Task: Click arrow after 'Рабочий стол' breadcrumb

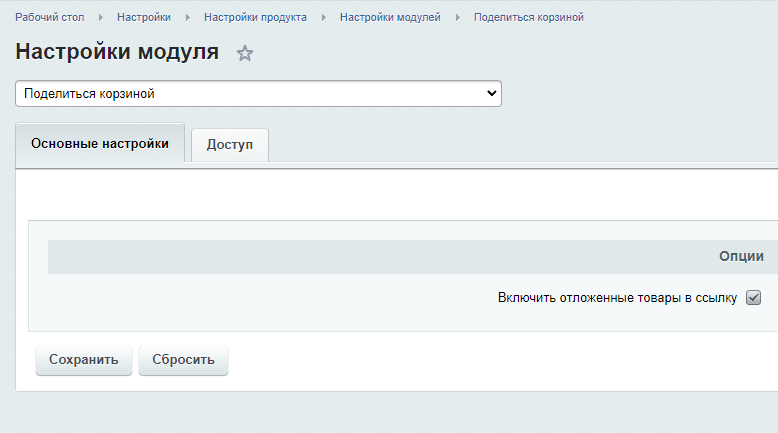Action: coord(101,18)
